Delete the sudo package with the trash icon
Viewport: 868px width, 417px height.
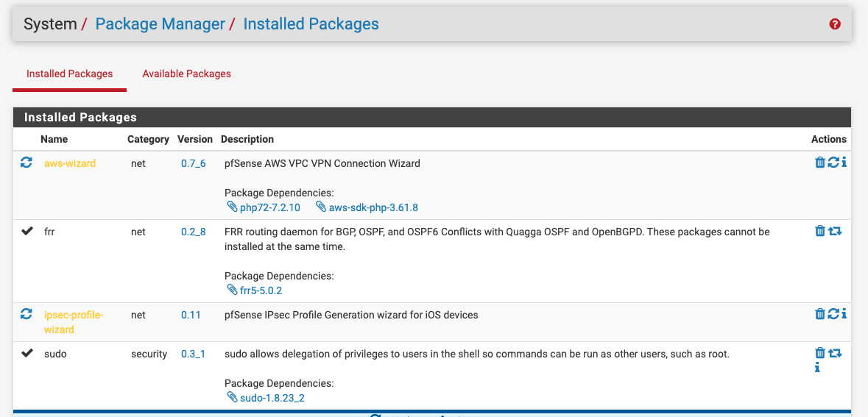pyautogui.click(x=819, y=353)
